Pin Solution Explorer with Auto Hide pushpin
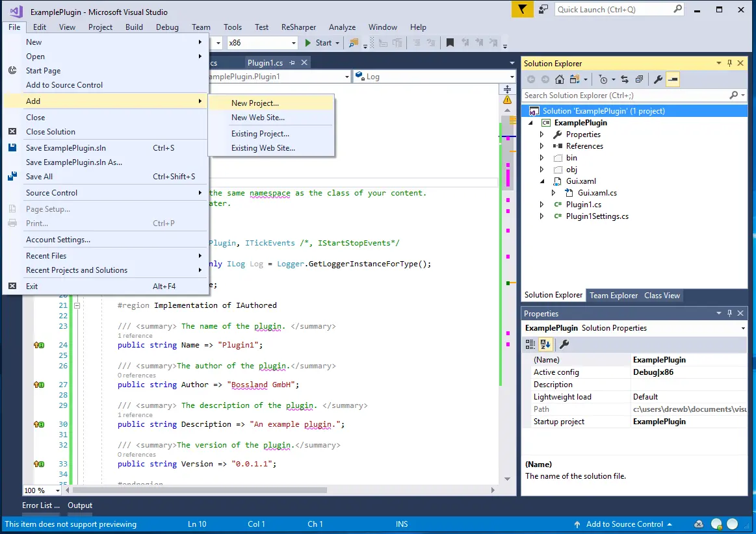Image resolution: width=756 pixels, height=534 pixels. click(729, 63)
